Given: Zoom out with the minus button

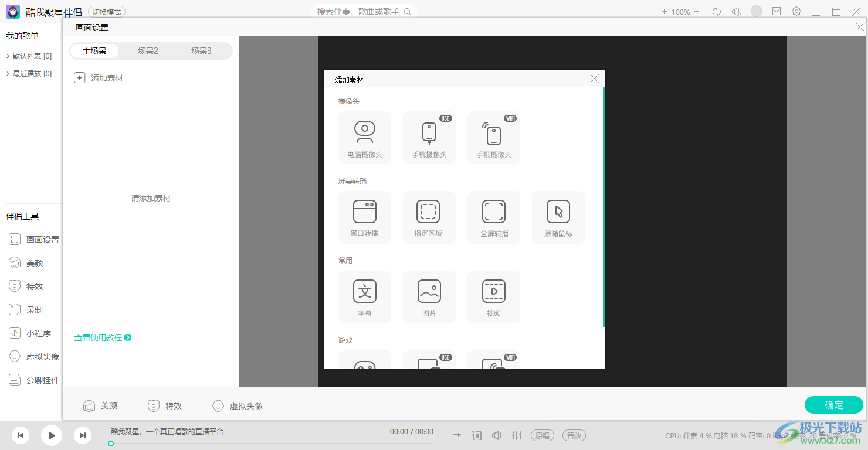Looking at the screenshot, I should [697, 12].
